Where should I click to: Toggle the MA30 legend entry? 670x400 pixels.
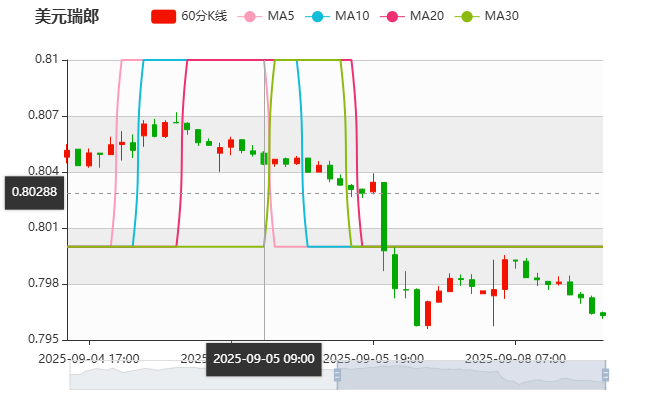coord(487,16)
